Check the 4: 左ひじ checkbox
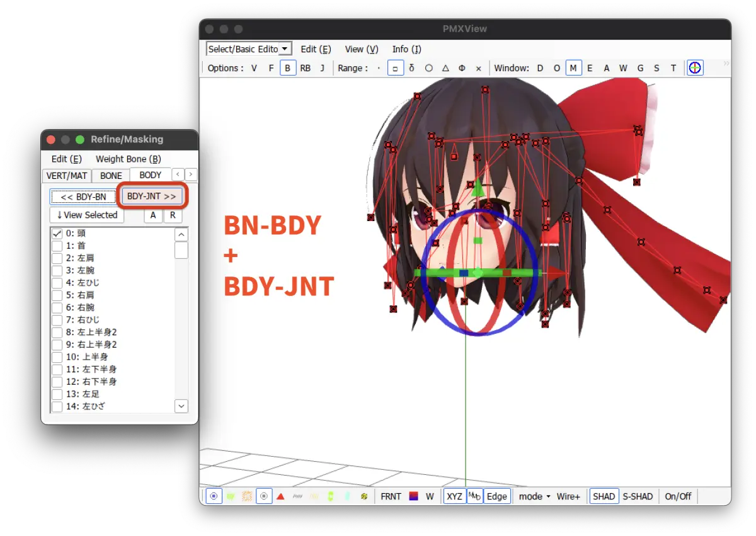756x536 pixels. coord(57,283)
